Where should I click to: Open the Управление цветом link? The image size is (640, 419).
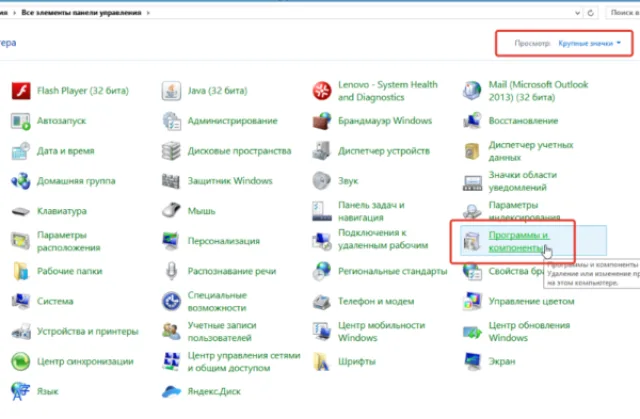tap(531, 301)
